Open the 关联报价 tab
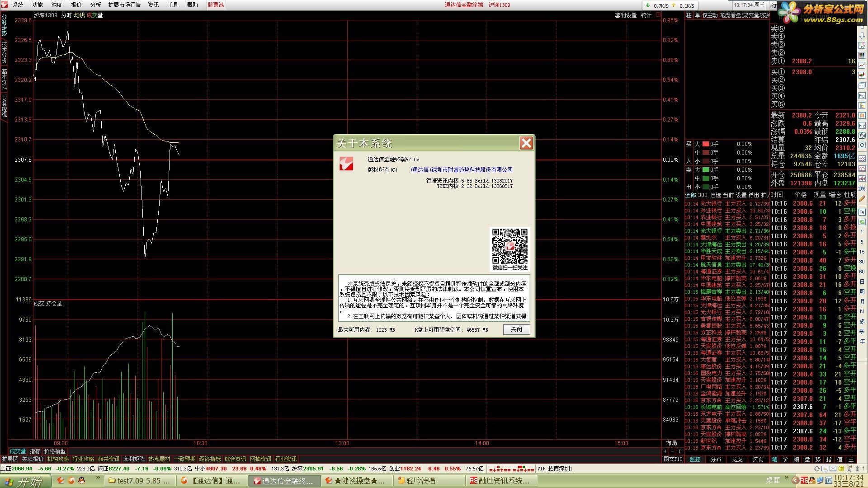The height and width of the screenshot is (488, 868). point(33,459)
